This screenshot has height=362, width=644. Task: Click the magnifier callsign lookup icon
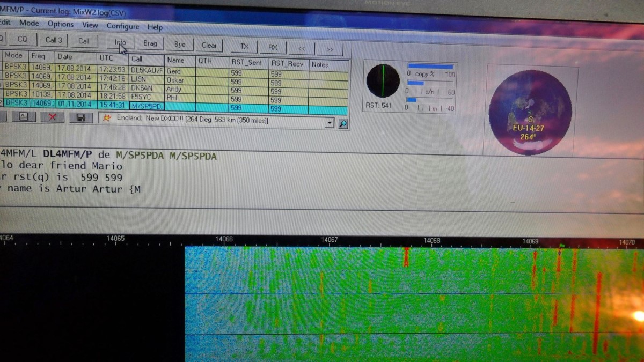[343, 124]
